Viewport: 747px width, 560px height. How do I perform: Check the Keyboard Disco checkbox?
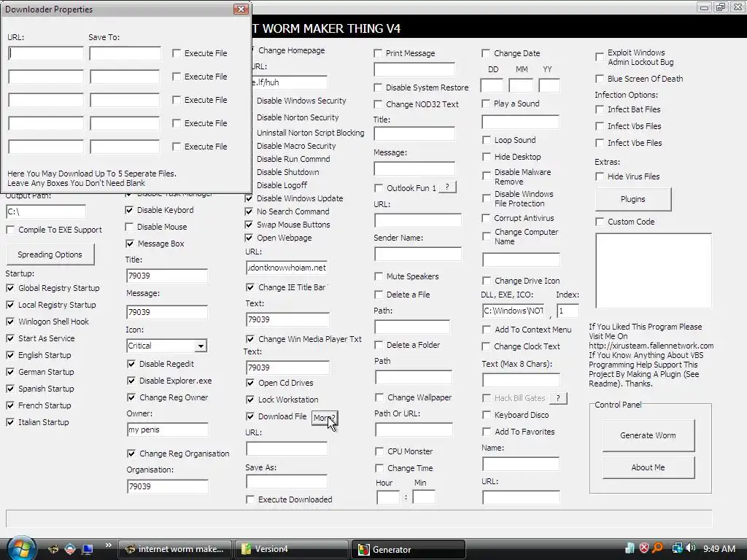(x=487, y=415)
